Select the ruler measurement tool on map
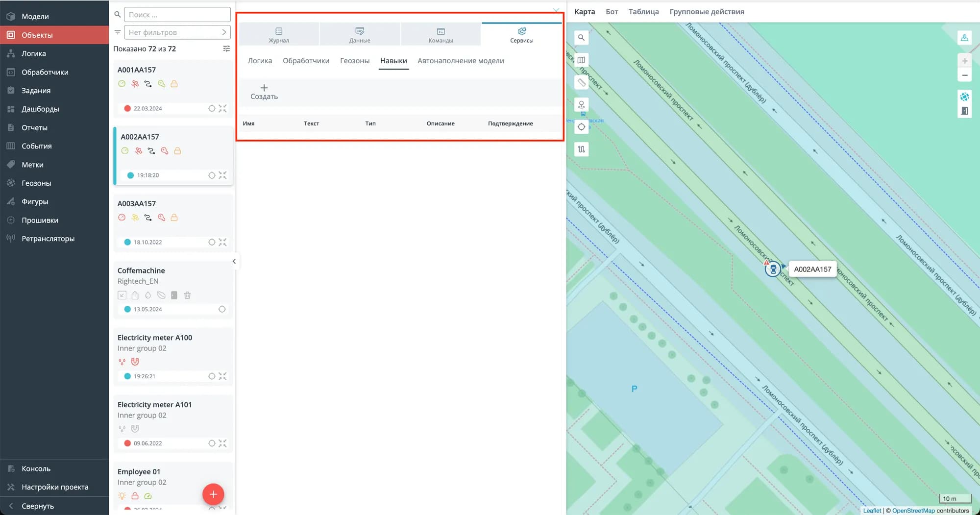The width and height of the screenshot is (980, 515). pyautogui.click(x=581, y=82)
